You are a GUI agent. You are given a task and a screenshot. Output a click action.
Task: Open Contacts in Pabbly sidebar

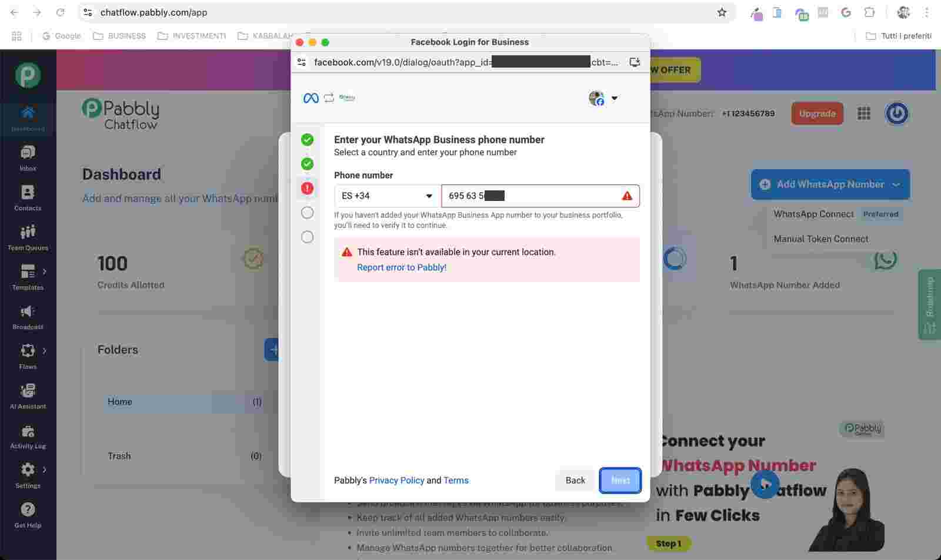tap(28, 198)
